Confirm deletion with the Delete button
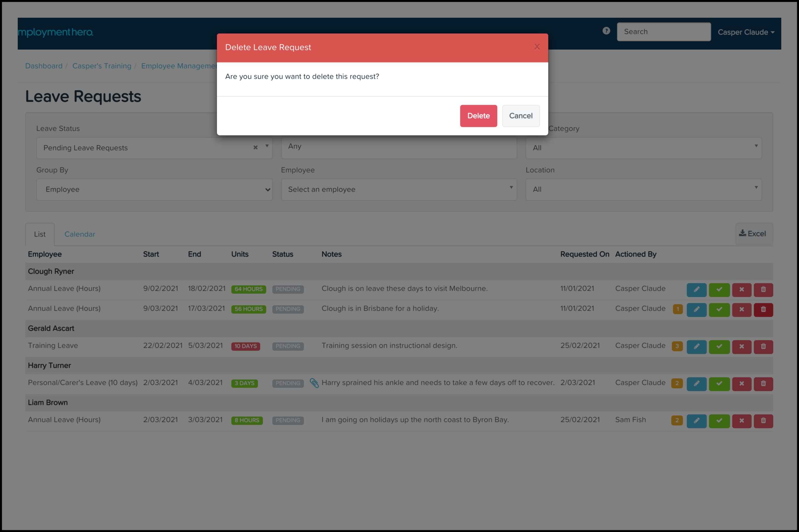This screenshot has width=799, height=532. (478, 116)
